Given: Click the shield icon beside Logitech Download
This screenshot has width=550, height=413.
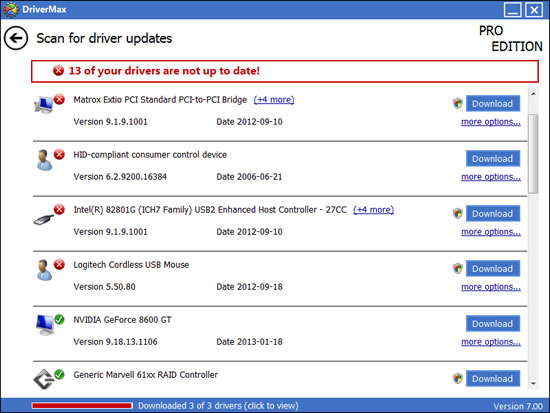Looking at the screenshot, I should tap(457, 268).
